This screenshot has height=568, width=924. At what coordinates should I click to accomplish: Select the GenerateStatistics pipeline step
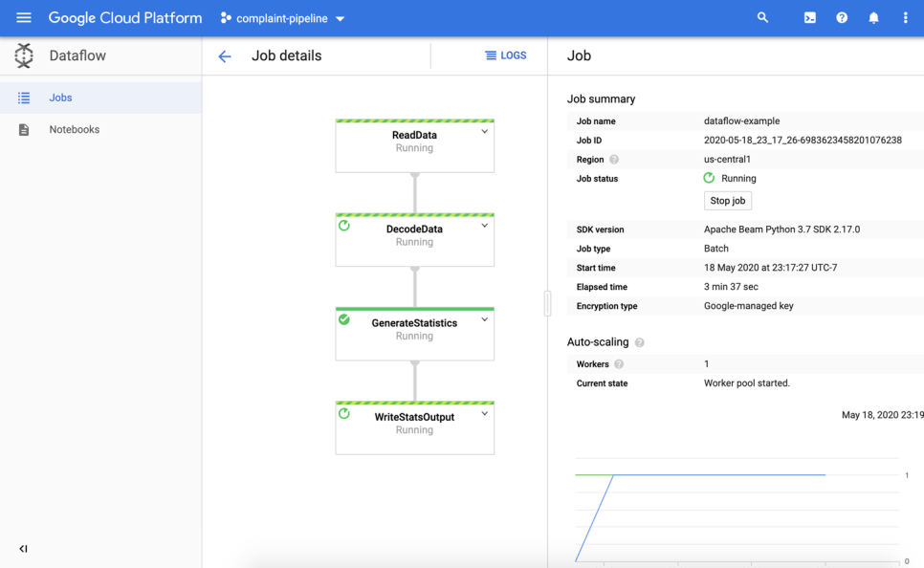[x=415, y=334]
